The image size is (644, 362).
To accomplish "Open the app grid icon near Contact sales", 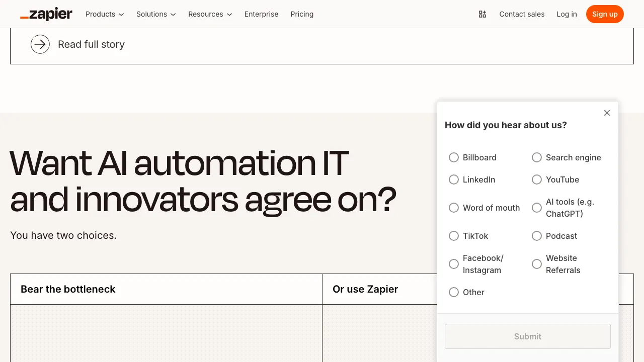I will 482,14.
